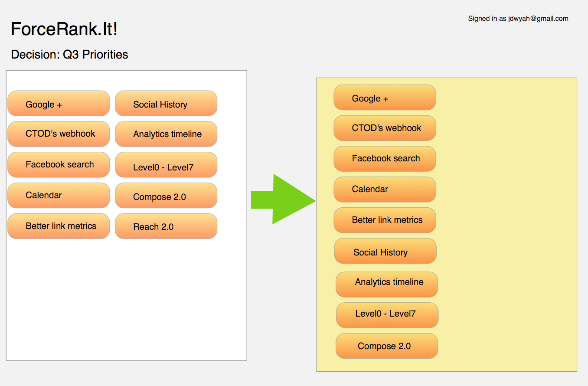588x386 pixels.
Task: Pick Facebook search in the yellow ranked list
Action: tap(384, 159)
